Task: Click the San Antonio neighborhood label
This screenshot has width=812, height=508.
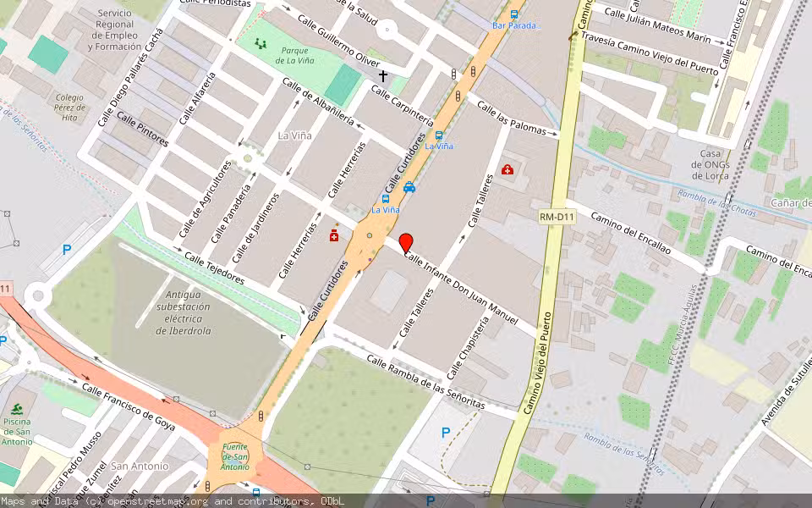Action: 140,466
